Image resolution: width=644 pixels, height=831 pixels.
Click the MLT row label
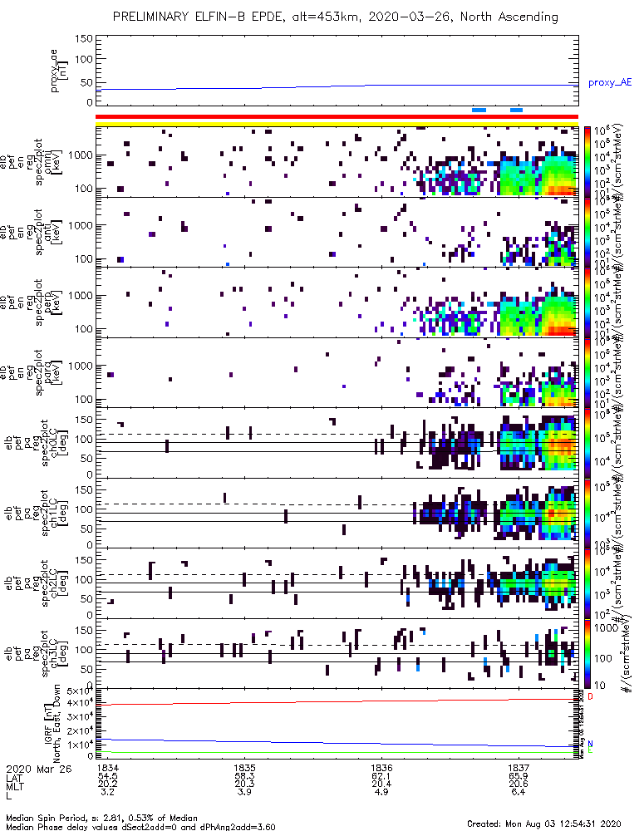(x=15, y=787)
